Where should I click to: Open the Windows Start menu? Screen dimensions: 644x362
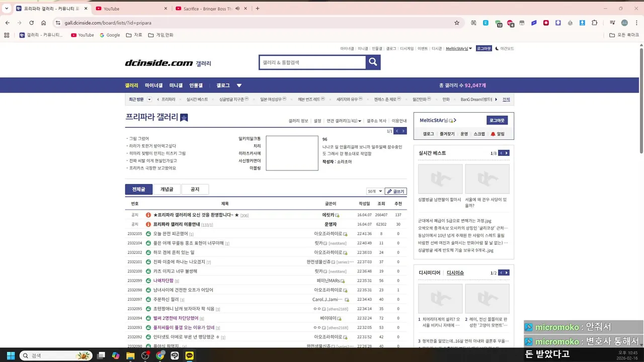pyautogui.click(x=11, y=355)
